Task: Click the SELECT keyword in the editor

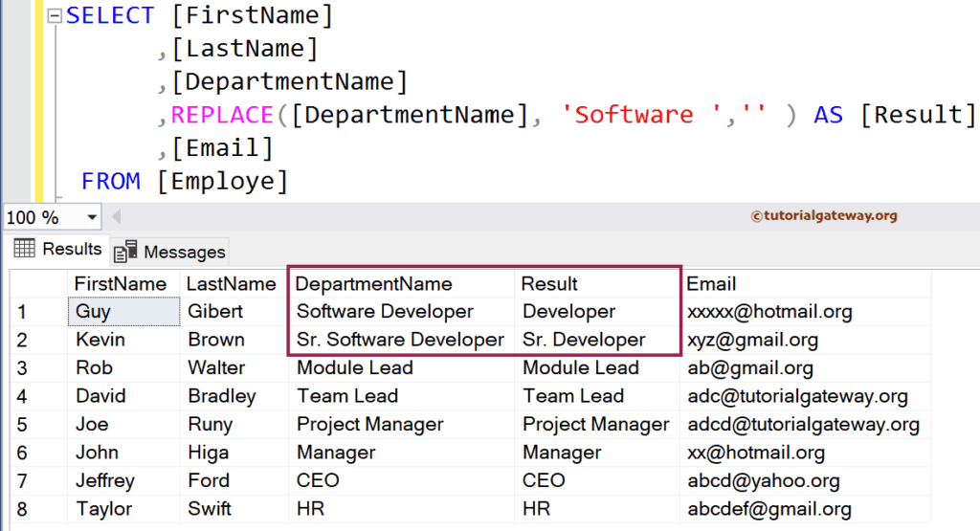Action: point(110,15)
